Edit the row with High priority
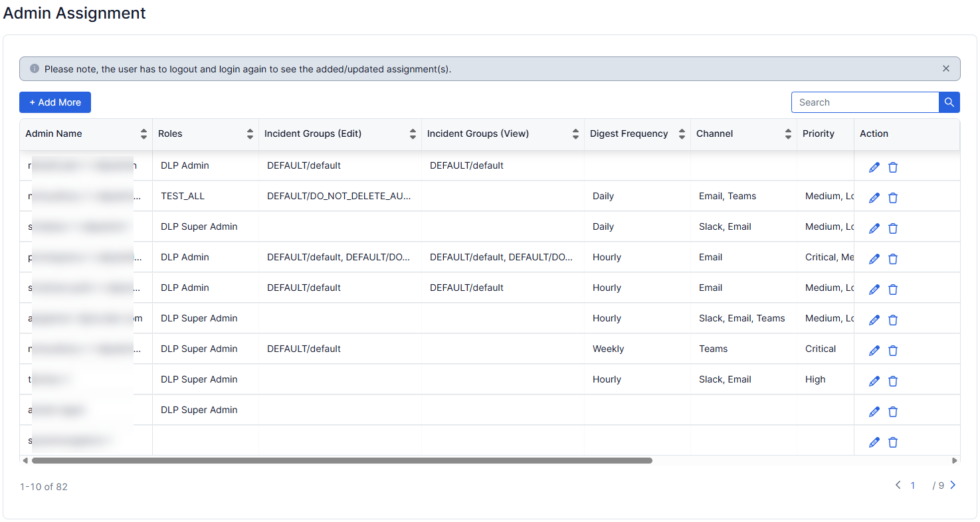This screenshot has width=980, height=522. point(874,381)
